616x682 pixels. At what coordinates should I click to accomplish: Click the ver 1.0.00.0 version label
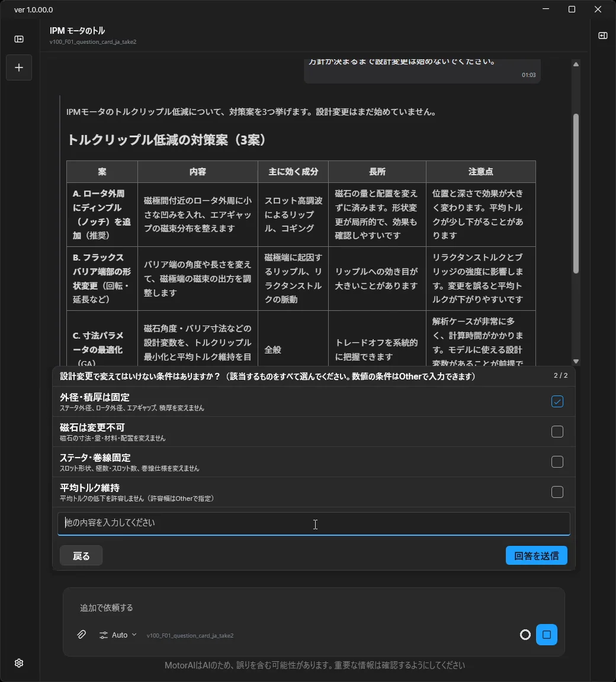(34, 9)
